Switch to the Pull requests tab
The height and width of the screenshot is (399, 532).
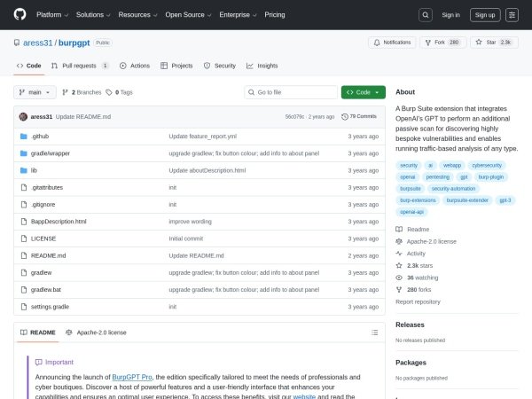(x=80, y=66)
